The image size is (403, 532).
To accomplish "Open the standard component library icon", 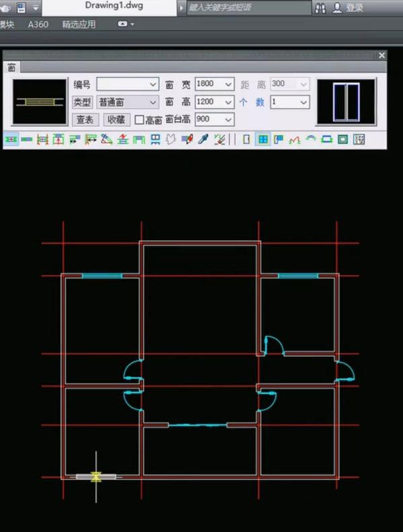I will click(359, 139).
